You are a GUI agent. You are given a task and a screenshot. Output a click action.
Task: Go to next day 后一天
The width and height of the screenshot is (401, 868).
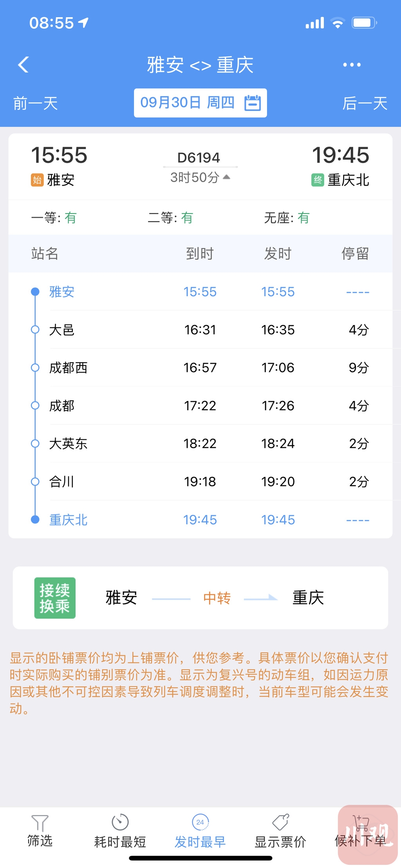coord(365,104)
